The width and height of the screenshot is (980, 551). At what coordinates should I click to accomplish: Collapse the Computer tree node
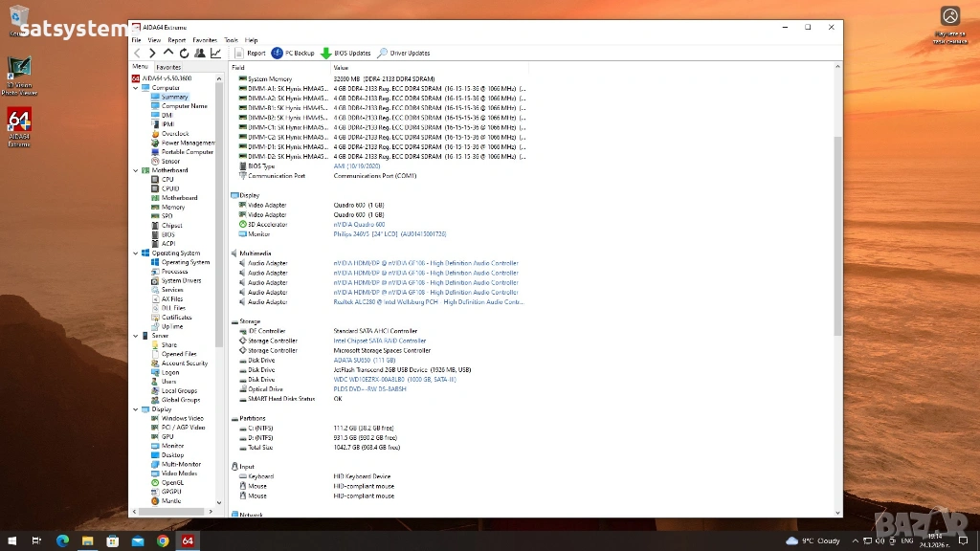136,88
